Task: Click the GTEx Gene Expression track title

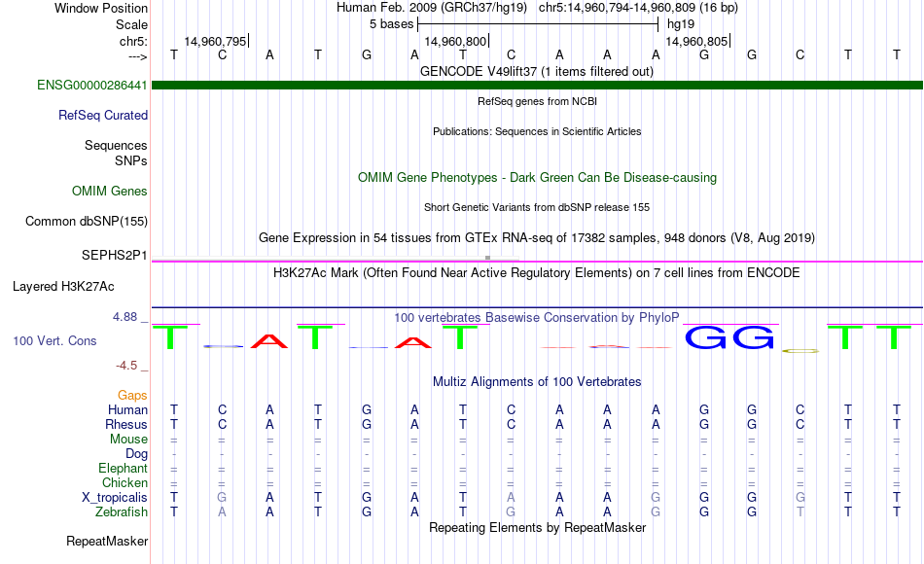Action: tap(537, 237)
